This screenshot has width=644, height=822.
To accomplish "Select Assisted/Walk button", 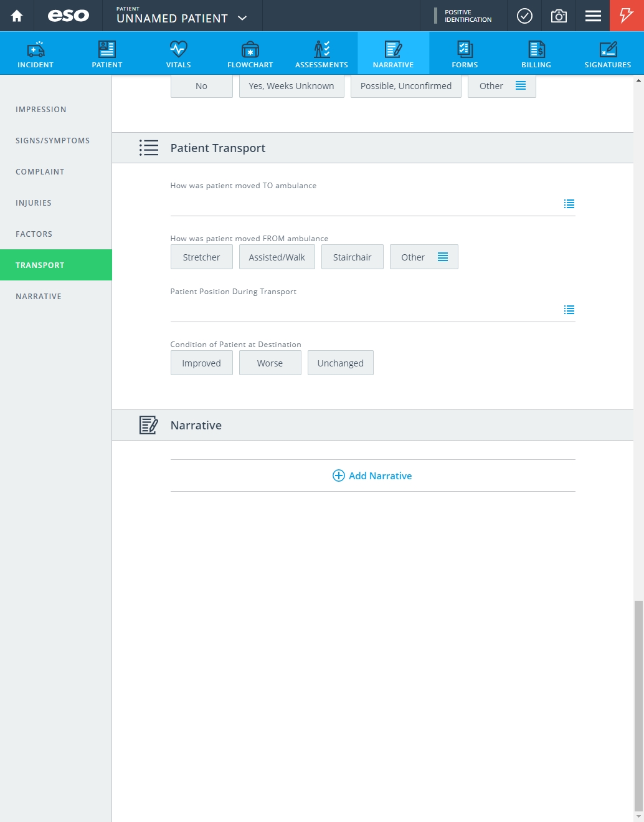I will point(277,257).
